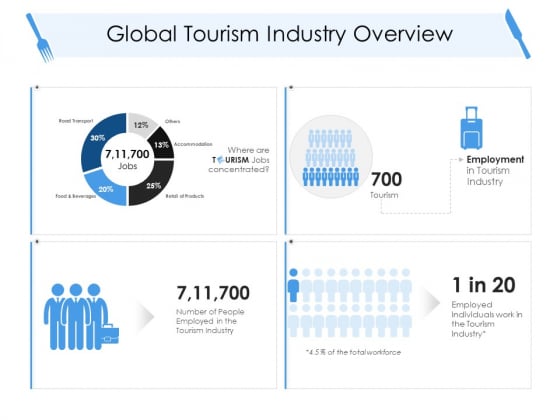Screen dimensions: 560x420
Task: Select the 20% Food & Beverages segment
Action: (x=106, y=189)
